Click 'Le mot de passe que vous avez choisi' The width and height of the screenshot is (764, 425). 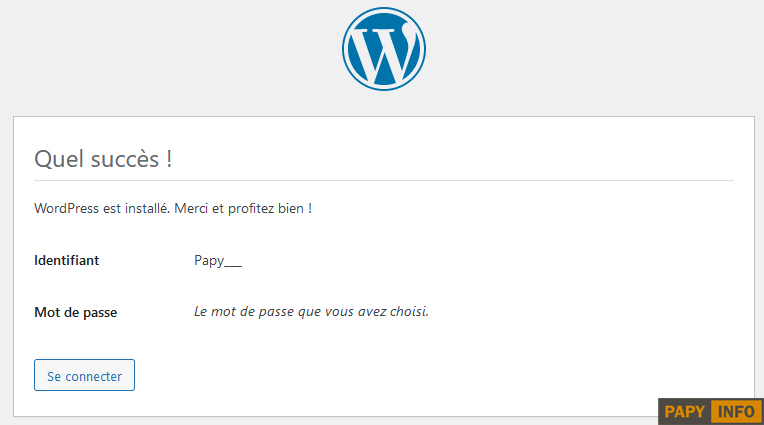[x=311, y=312]
